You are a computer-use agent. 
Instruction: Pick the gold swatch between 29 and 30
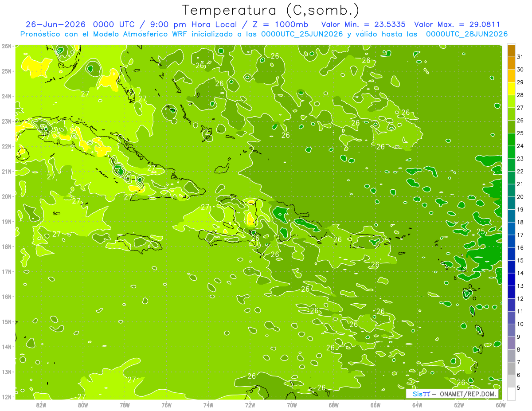(x=511, y=76)
